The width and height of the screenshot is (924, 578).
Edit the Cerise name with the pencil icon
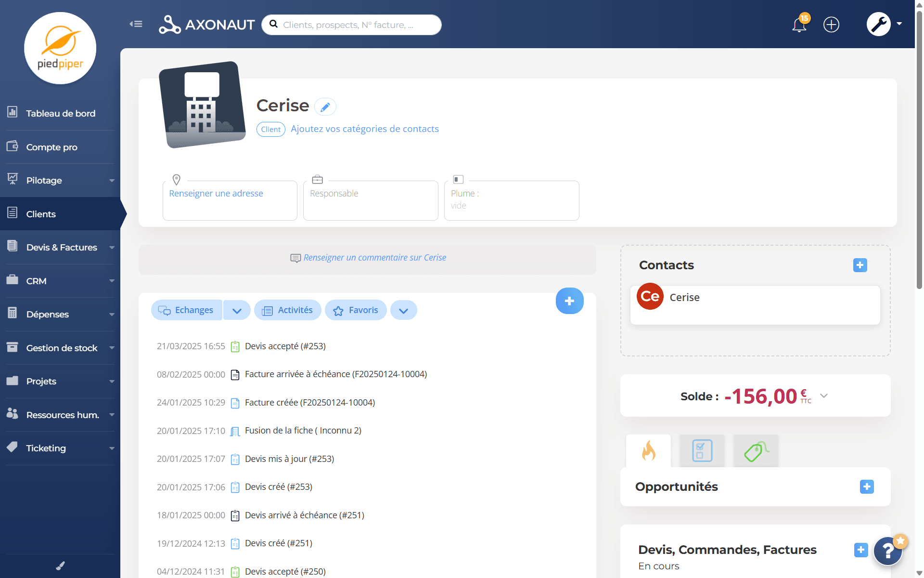point(325,106)
